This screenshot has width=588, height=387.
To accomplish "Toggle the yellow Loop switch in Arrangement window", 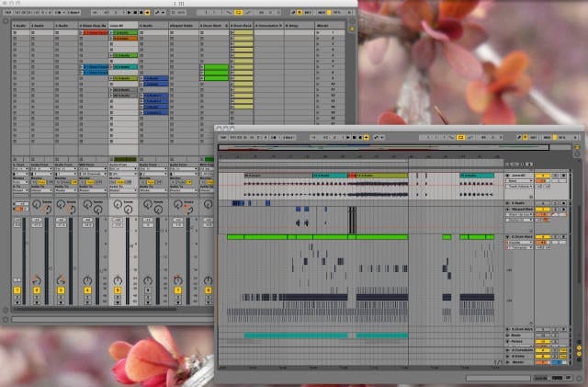I will coord(460,138).
